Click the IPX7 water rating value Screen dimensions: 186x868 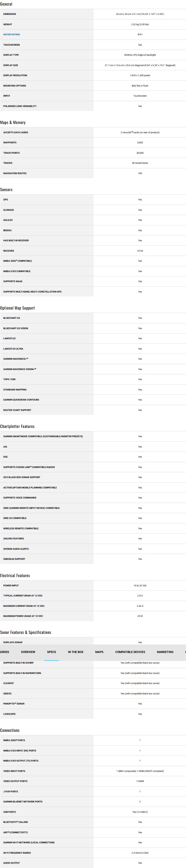(x=140, y=34)
